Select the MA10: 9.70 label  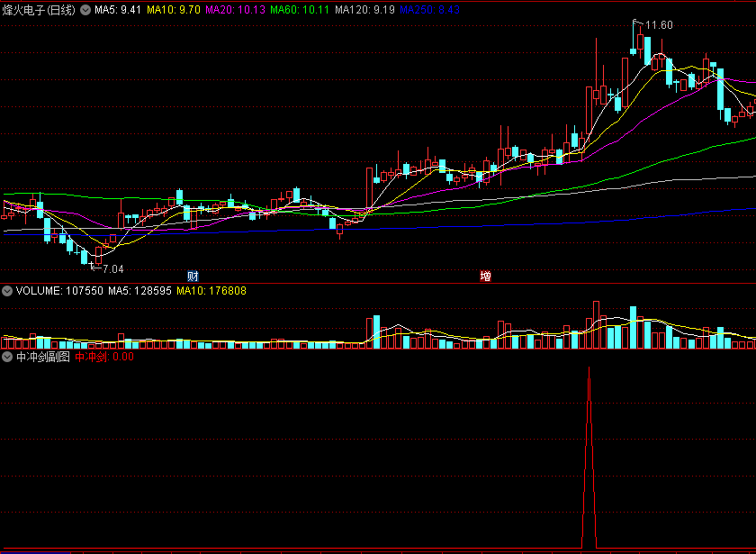pos(174,10)
